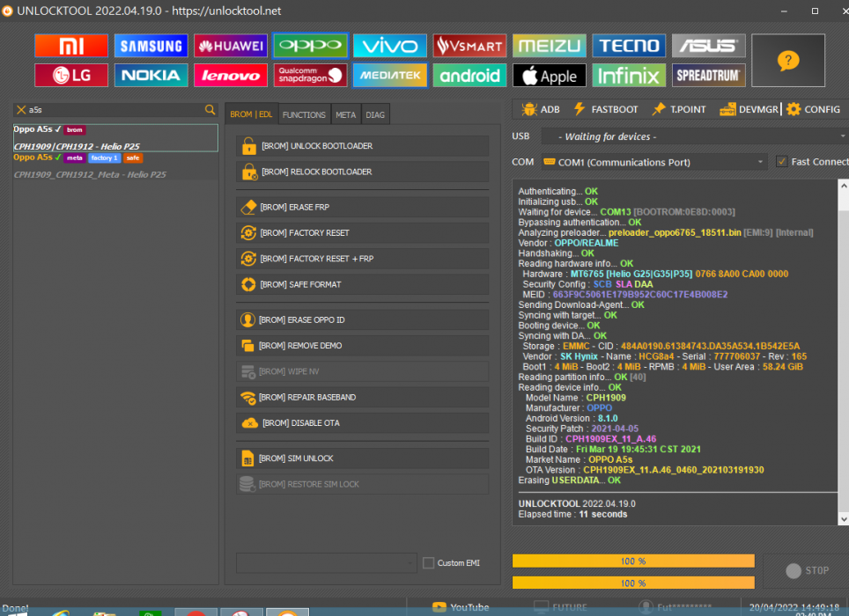This screenshot has width=849, height=616.
Task: Select Oppo A5s meta factory entry
Action: [115, 166]
